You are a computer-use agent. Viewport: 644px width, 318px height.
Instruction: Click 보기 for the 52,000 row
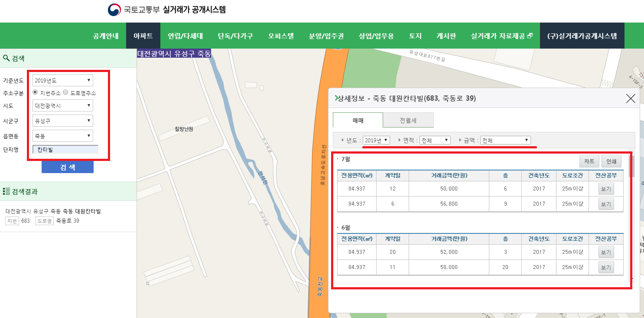(606, 252)
